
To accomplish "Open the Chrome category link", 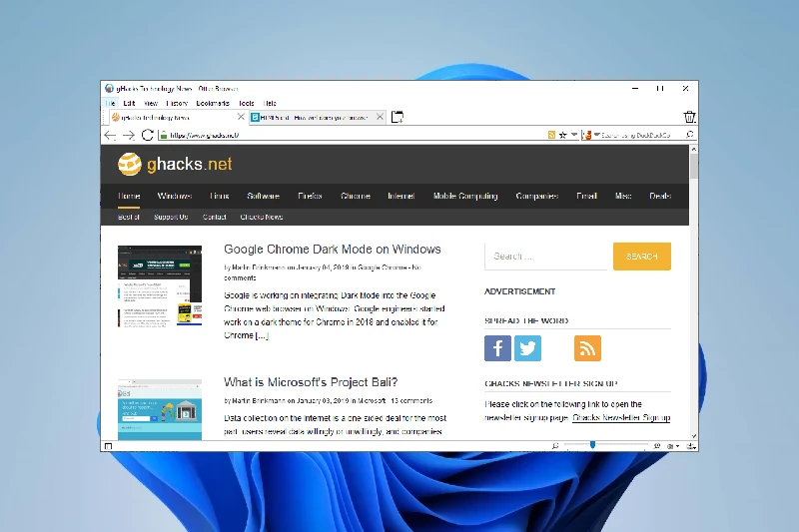I will tap(356, 196).
